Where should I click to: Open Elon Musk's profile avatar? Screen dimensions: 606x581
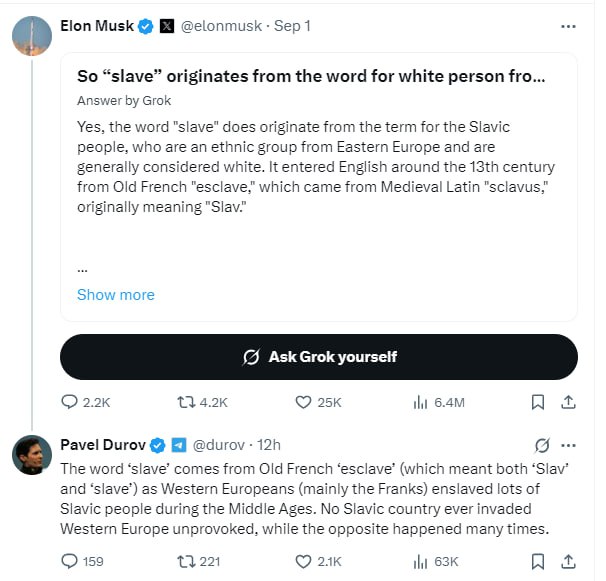tap(32, 36)
